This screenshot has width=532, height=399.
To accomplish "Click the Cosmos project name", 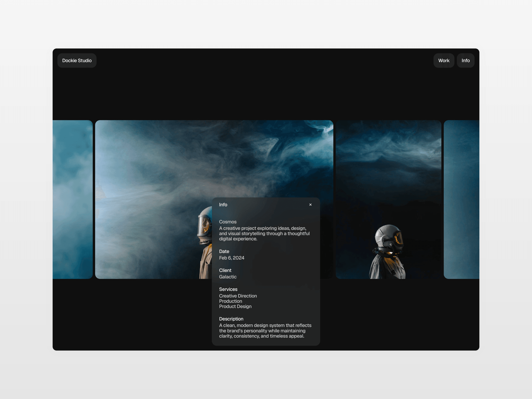I will click(228, 222).
